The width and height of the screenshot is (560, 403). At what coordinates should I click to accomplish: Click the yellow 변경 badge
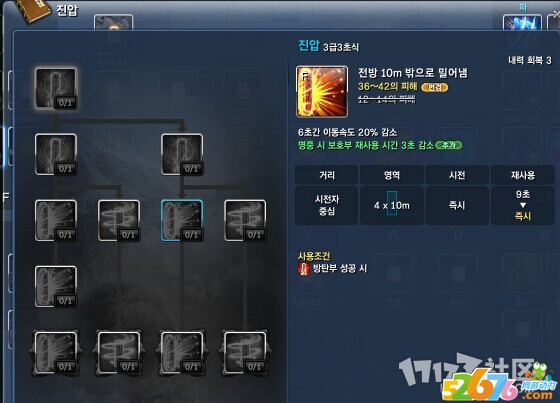[435, 88]
